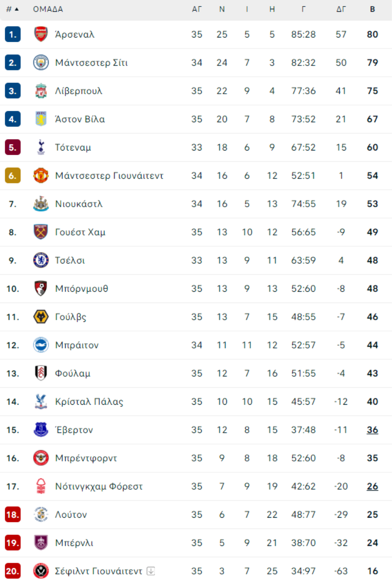Screen dimensions: 392x580
Task: Open the Everton crest icon
Action: click(41, 430)
